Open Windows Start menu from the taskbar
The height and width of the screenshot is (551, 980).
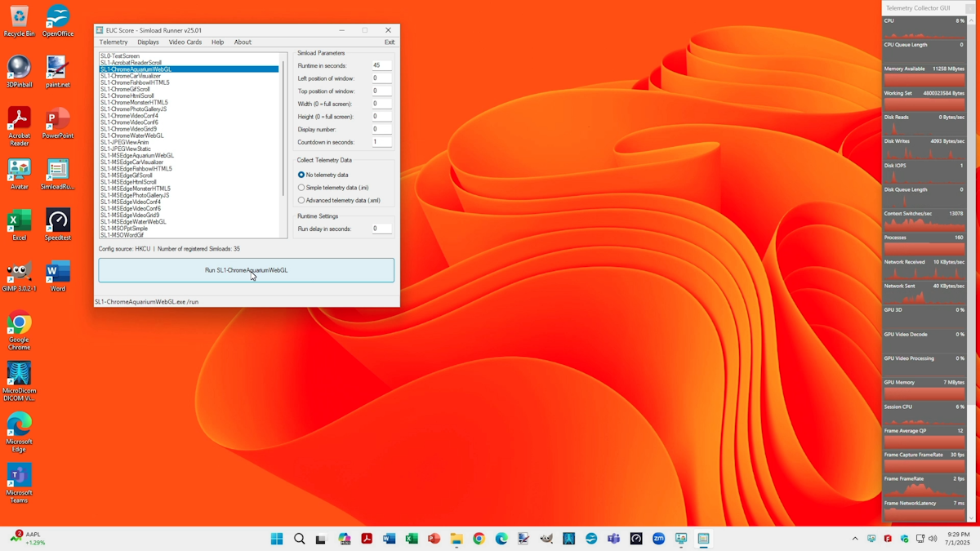tap(277, 539)
